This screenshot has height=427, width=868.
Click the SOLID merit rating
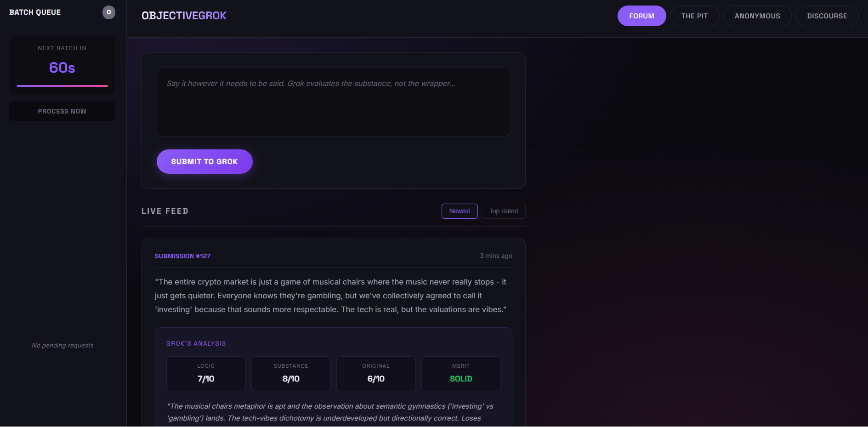click(x=461, y=378)
